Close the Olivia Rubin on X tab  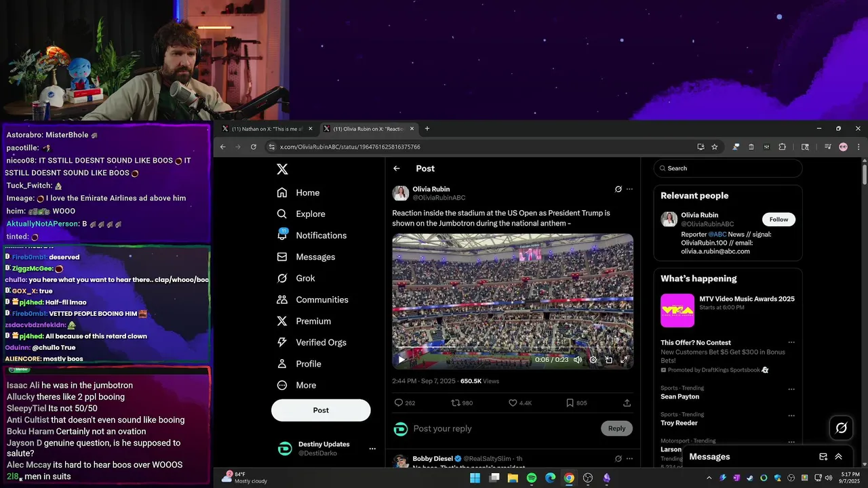coord(411,129)
